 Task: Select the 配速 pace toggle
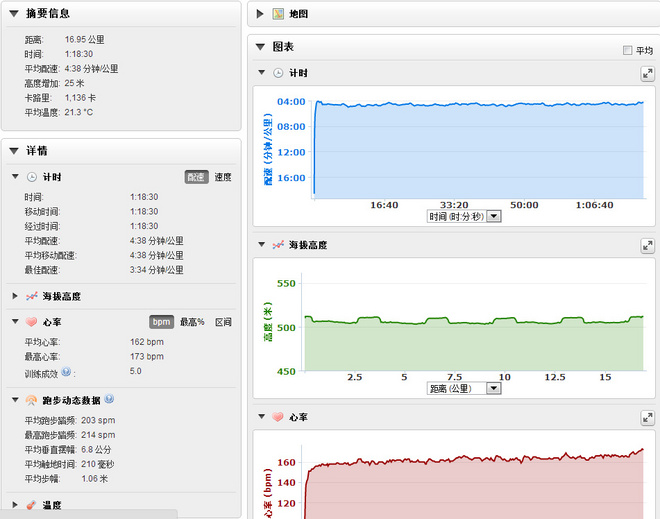(x=197, y=177)
